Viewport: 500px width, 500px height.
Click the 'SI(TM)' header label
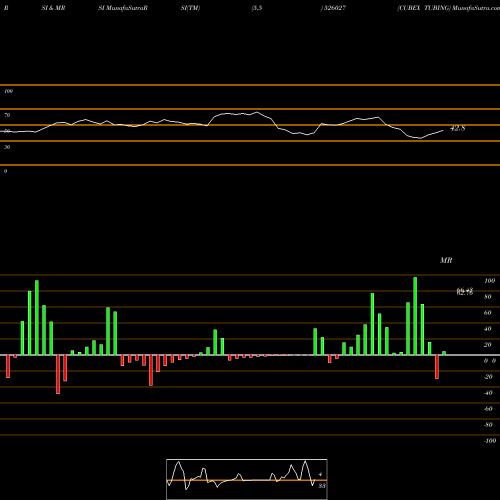[190, 8]
